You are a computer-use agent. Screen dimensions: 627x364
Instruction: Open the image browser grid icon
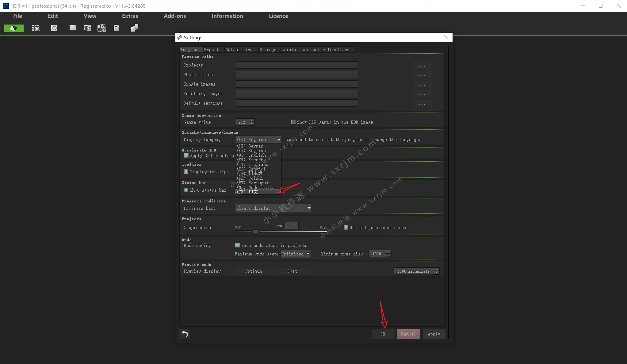point(36,28)
